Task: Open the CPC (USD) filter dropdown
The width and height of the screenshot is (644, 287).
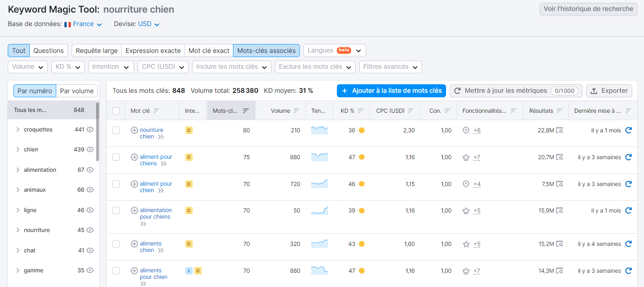Action: (x=163, y=67)
